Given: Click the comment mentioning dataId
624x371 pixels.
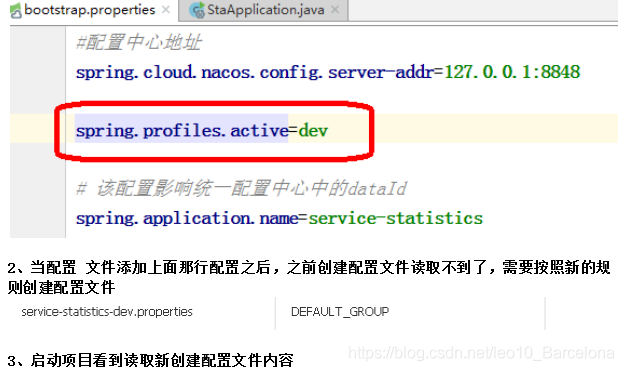Looking at the screenshot, I should tap(242, 188).
